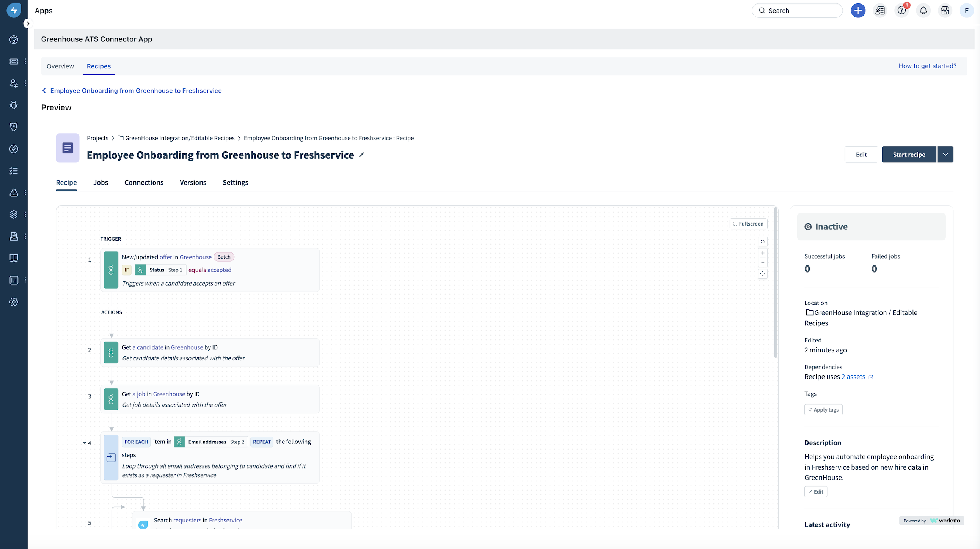Zoom in on the recipe canvas

pyautogui.click(x=762, y=253)
